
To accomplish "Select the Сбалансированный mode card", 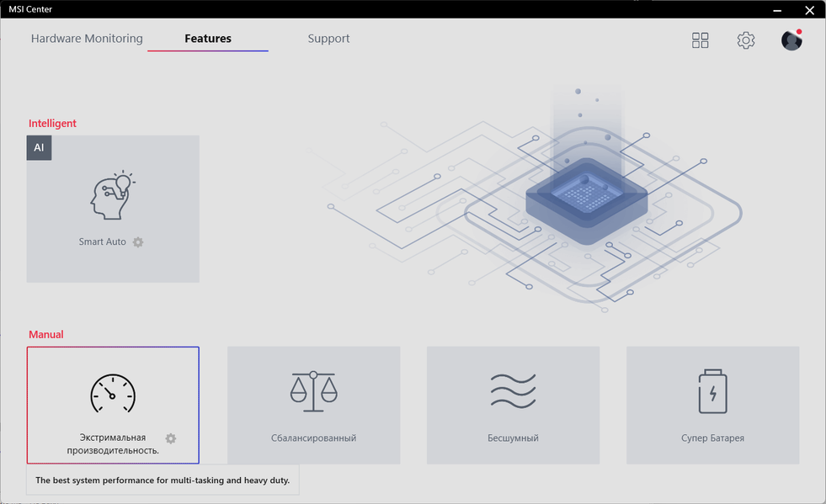I will [x=313, y=405].
